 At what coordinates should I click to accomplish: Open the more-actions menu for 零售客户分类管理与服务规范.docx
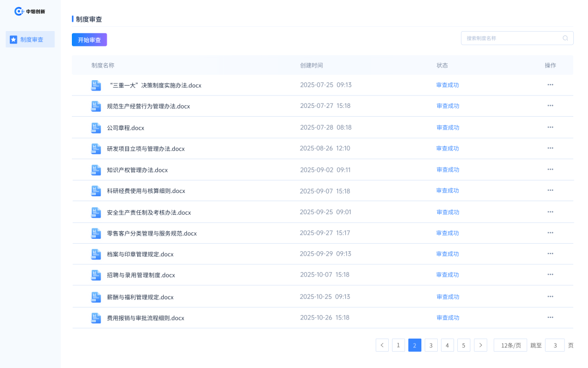tap(550, 233)
